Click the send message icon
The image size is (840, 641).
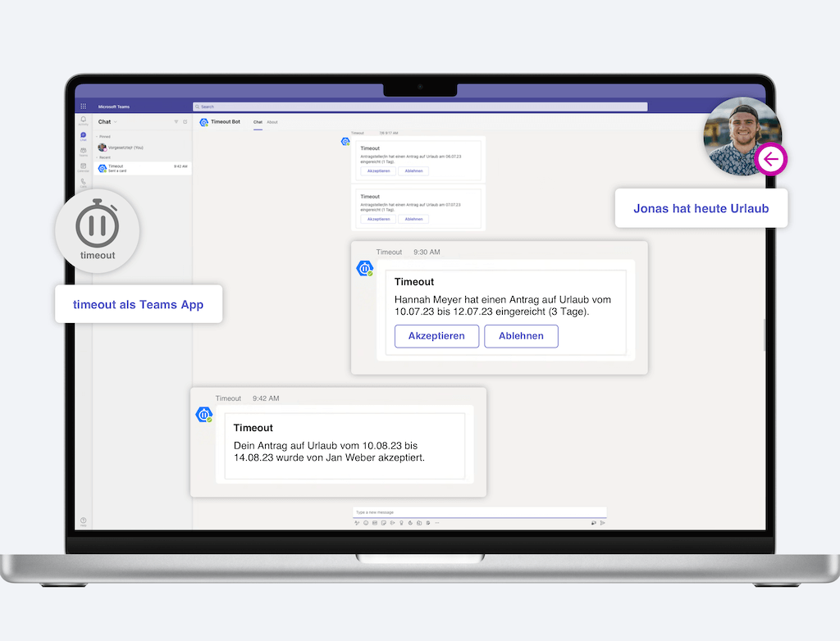pyautogui.click(x=603, y=522)
